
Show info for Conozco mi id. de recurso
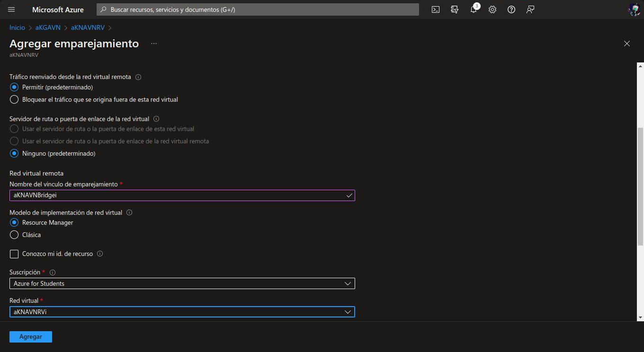pos(100,254)
